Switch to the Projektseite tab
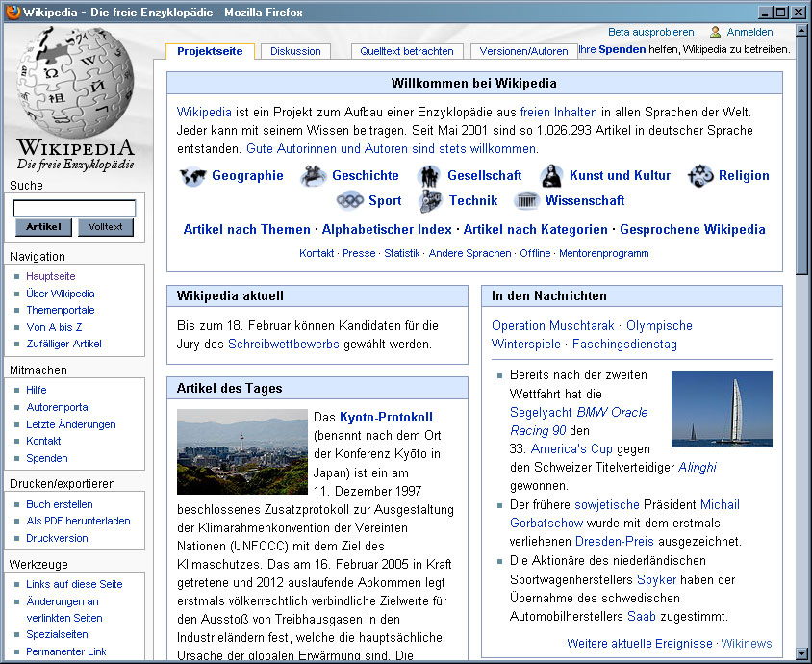Screen dimensions: 812x664 pyautogui.click(x=210, y=51)
